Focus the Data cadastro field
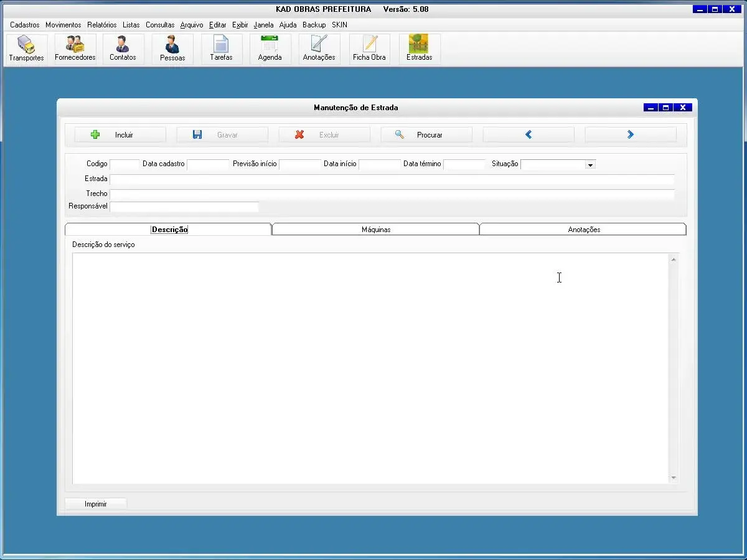The height and width of the screenshot is (560, 747). tap(209, 164)
